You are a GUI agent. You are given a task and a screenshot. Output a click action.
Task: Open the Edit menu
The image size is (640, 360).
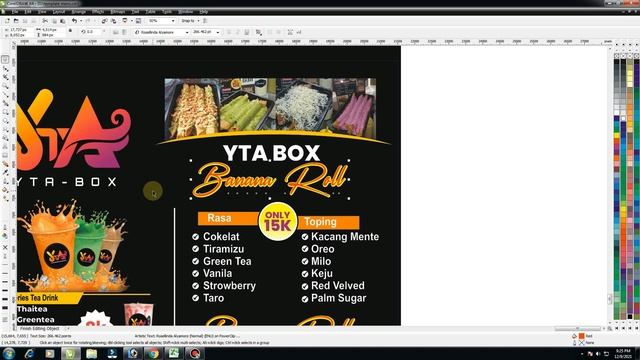pos(28,12)
